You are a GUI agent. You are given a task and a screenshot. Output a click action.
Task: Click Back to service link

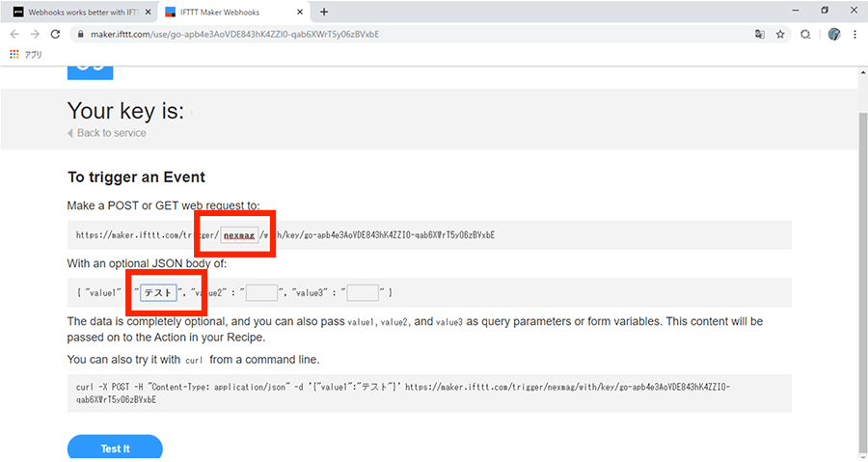(x=107, y=133)
